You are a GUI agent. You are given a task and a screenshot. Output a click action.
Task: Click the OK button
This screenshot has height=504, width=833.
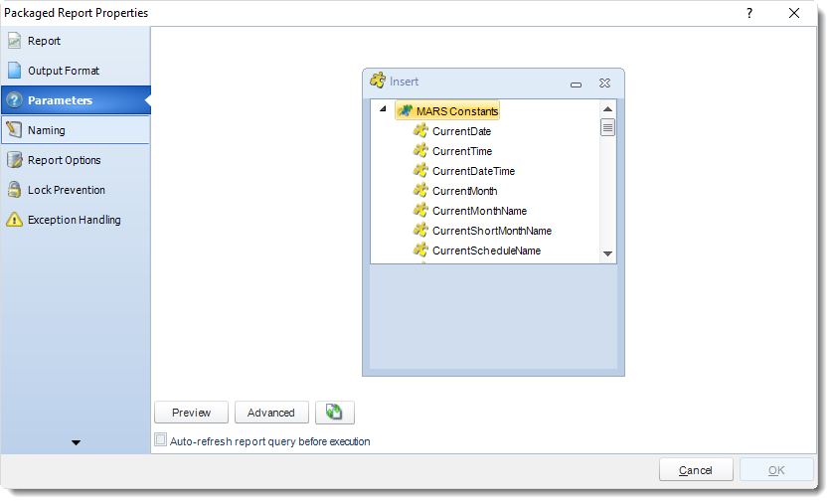click(x=776, y=470)
